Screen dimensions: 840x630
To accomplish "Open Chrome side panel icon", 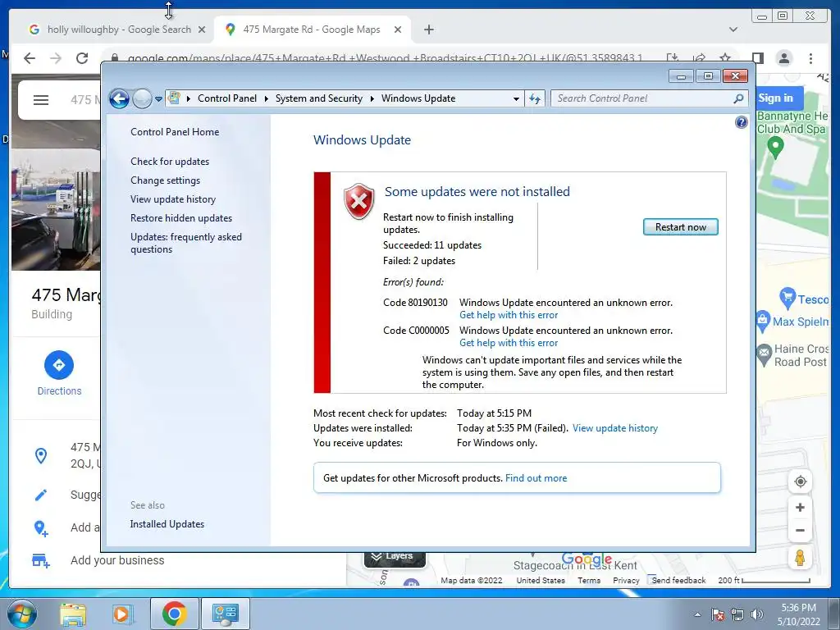I will (x=757, y=58).
